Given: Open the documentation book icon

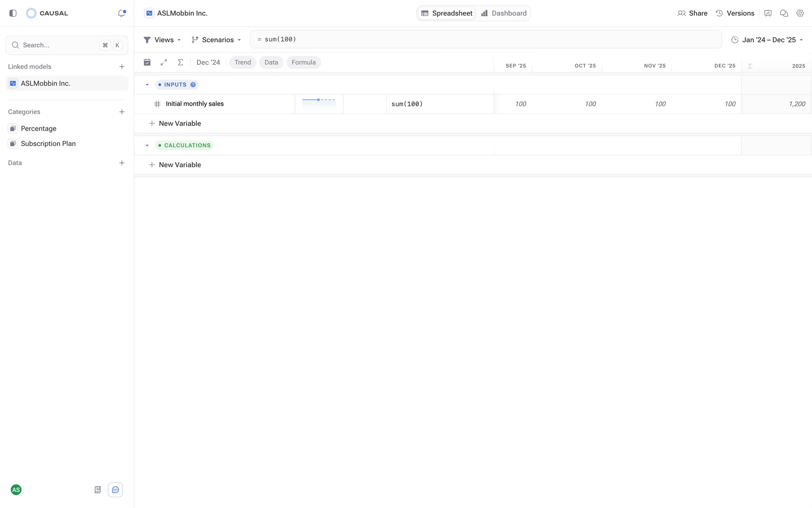Looking at the screenshot, I should click(98, 490).
